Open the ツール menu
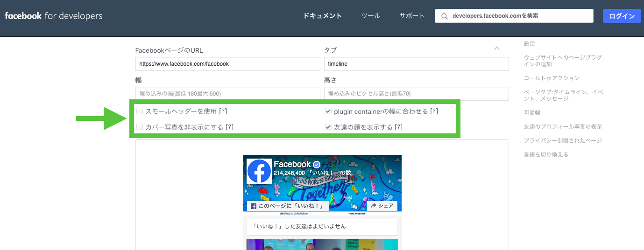644x250 pixels. [x=371, y=16]
